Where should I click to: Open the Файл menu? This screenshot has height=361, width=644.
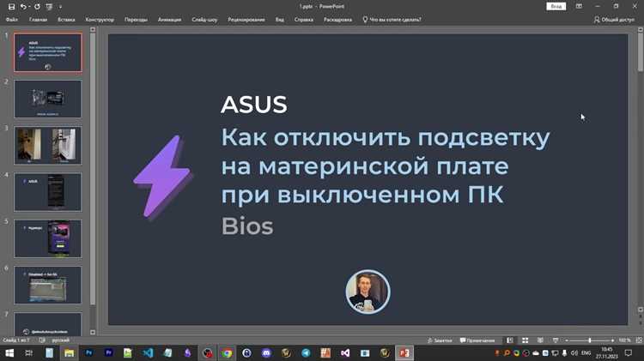tap(11, 19)
